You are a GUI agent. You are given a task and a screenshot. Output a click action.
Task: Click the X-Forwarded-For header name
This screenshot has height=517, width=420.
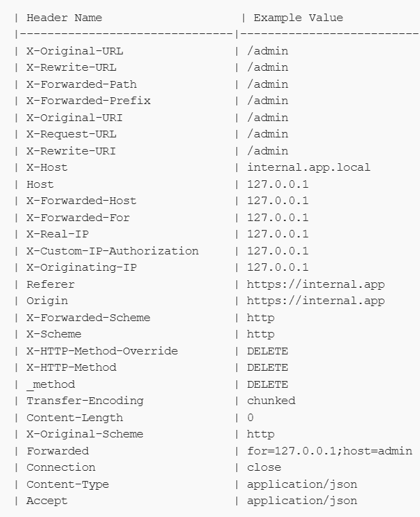[x=78, y=218]
